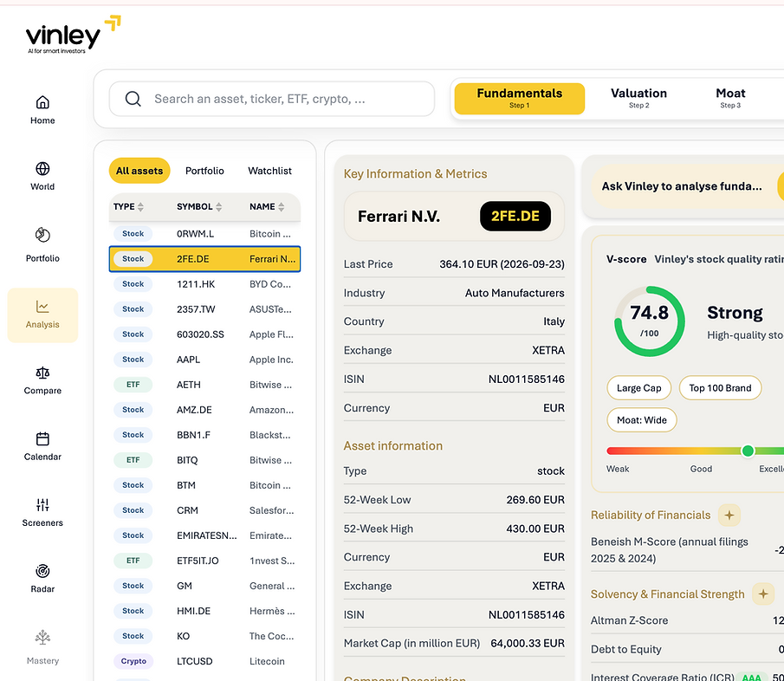Open Portfolio pie chart icon in sidebar
The width and height of the screenshot is (784, 681).
click(x=42, y=235)
